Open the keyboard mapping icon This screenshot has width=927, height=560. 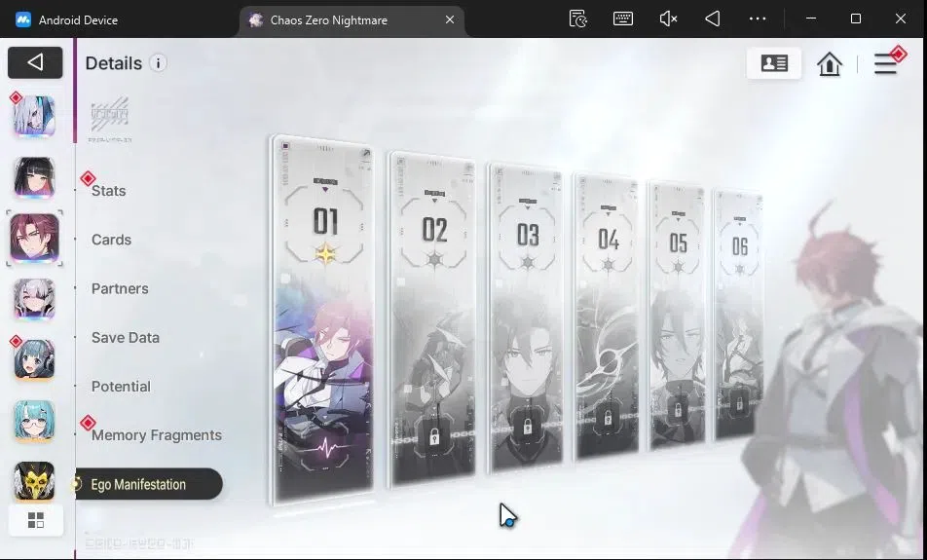tap(623, 19)
